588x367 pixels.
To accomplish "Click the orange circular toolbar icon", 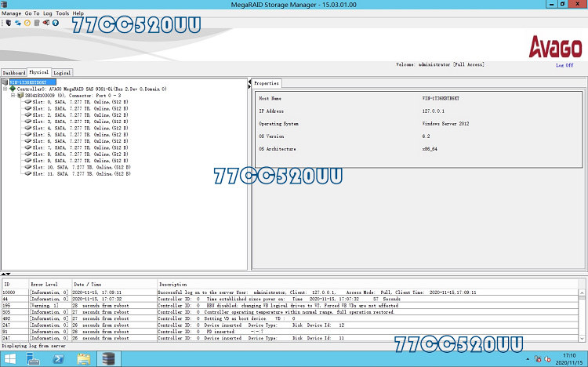I will click(x=27, y=23).
